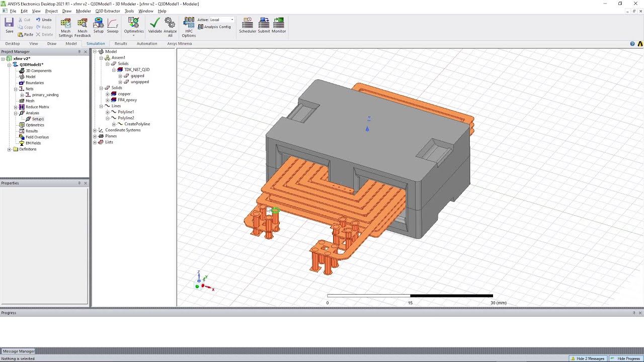Submit the job with the Submit icon
Screen dimensions: 644x362
click(x=264, y=26)
